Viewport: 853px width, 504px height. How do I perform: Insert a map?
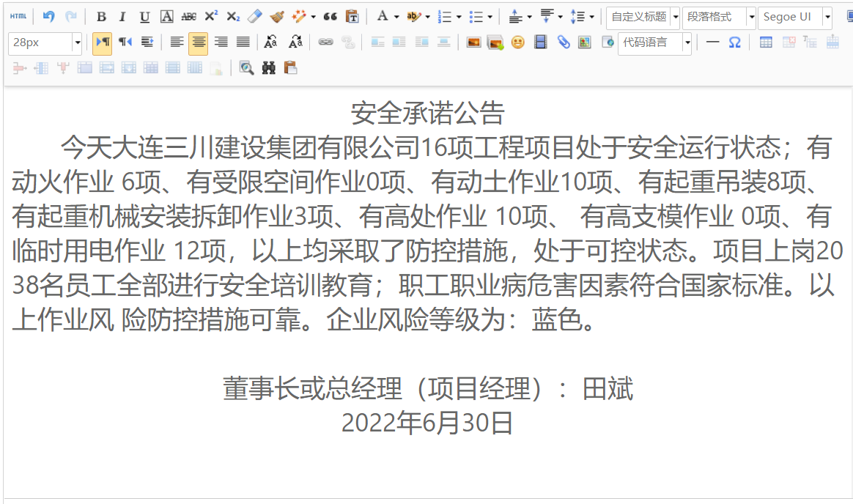point(585,42)
